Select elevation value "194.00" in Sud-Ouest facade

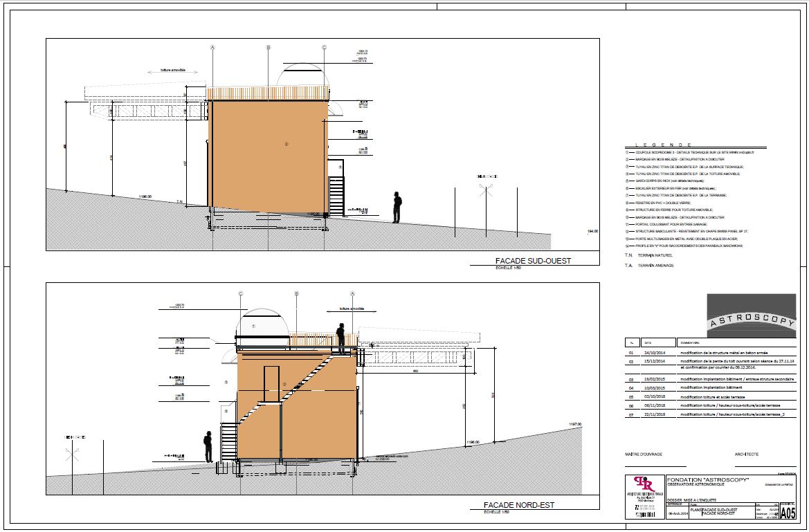click(x=593, y=231)
